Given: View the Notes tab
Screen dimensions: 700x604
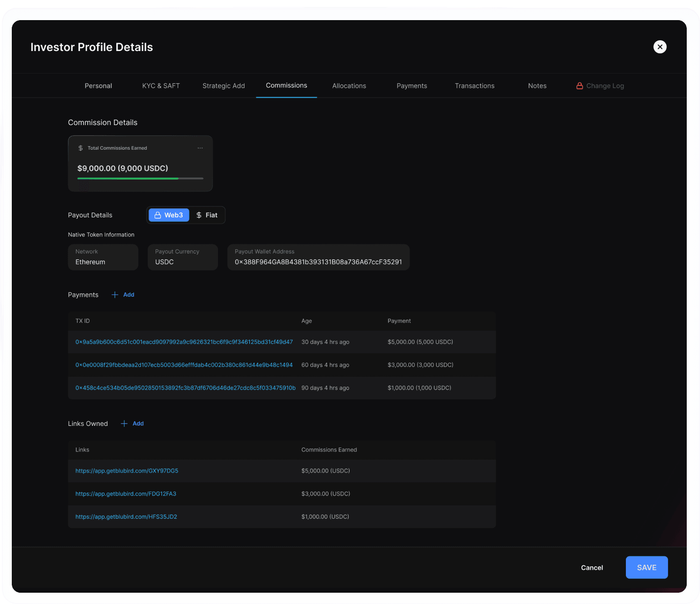Looking at the screenshot, I should 538,86.
